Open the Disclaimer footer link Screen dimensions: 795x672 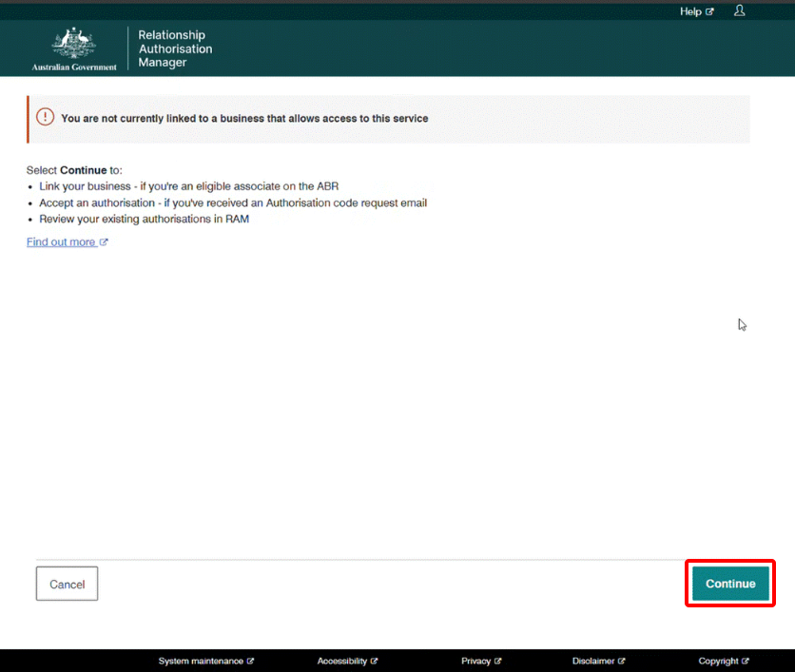tap(593, 661)
